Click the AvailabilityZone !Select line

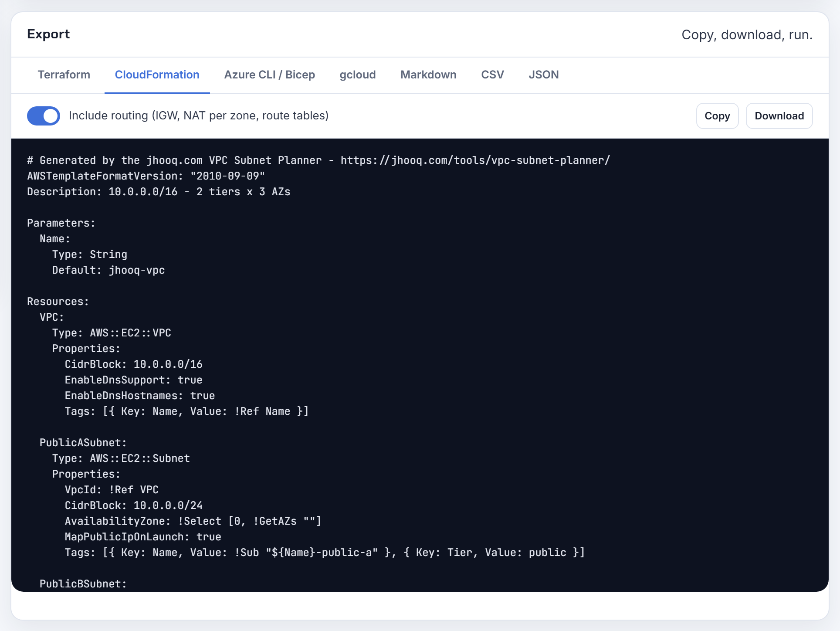pos(193,521)
